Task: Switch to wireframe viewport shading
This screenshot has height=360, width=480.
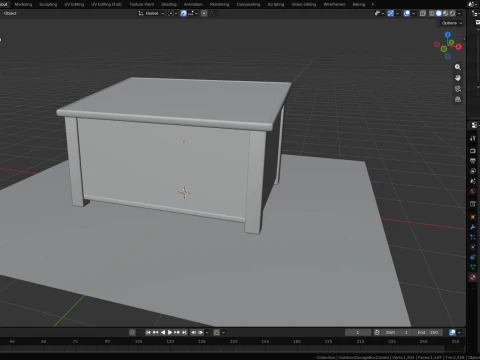Action: (432, 13)
